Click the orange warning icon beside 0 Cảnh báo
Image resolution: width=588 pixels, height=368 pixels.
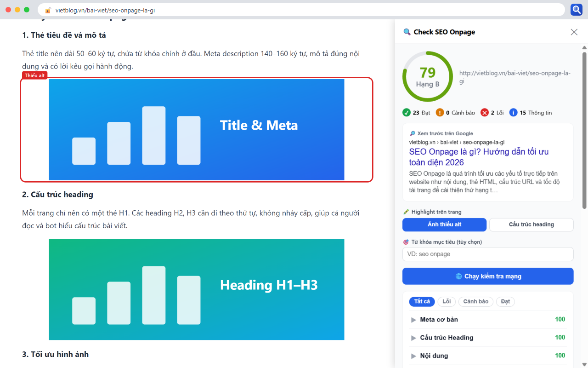(440, 113)
